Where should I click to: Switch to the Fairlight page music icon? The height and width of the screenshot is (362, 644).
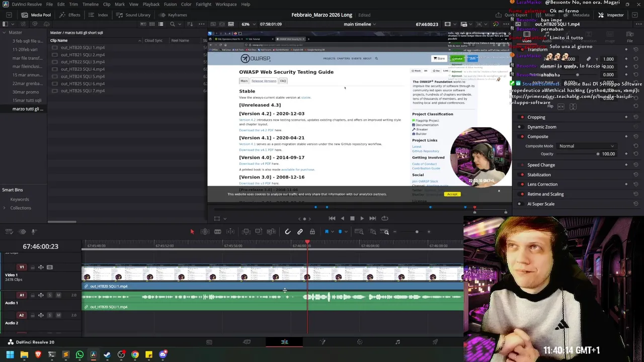(397, 342)
